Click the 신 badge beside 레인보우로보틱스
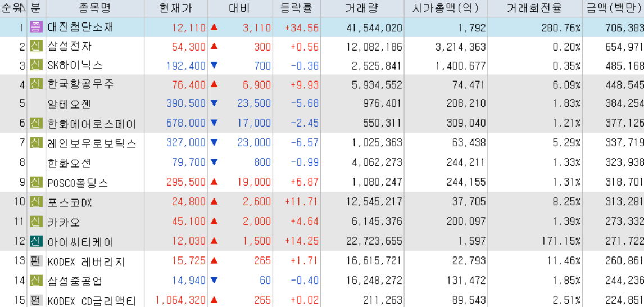Viewport: 644px width, 307px height. tap(36, 142)
